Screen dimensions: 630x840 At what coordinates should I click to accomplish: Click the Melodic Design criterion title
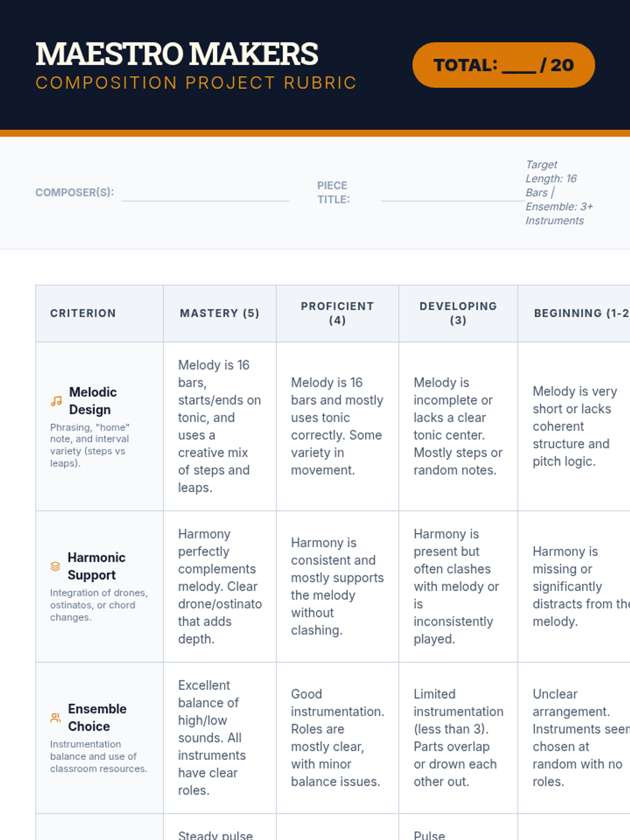pos(93,401)
